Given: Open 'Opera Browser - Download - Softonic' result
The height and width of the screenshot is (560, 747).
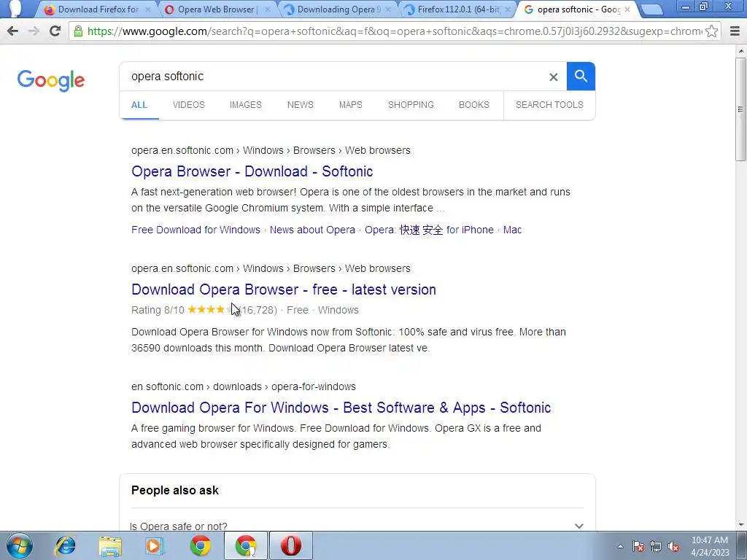Looking at the screenshot, I should pyautogui.click(x=252, y=171).
